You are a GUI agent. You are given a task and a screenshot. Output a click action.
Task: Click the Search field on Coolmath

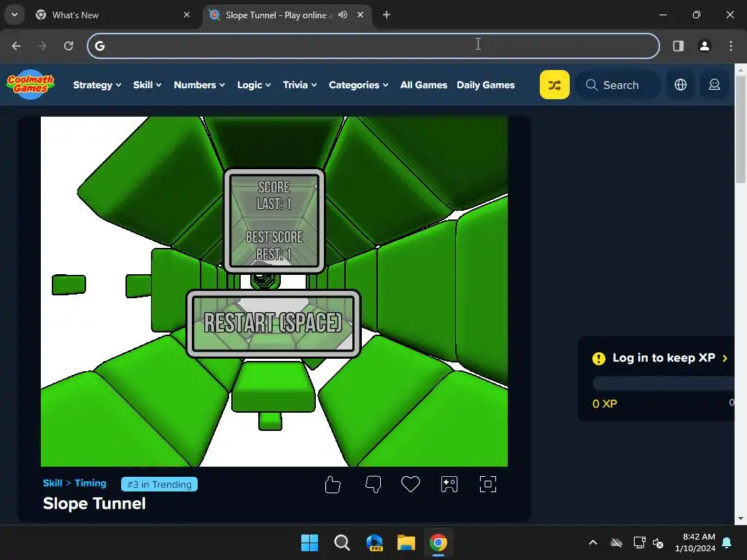coord(619,85)
